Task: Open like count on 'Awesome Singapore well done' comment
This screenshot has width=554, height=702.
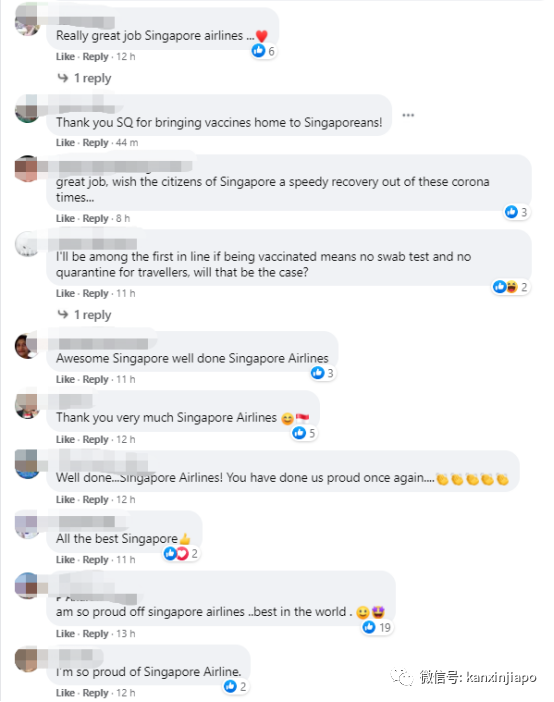Action: pos(323,373)
